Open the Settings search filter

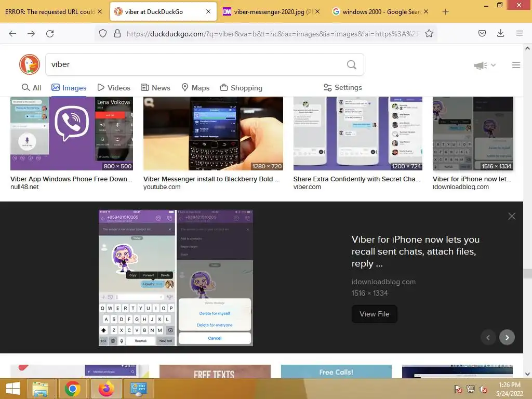coord(343,87)
